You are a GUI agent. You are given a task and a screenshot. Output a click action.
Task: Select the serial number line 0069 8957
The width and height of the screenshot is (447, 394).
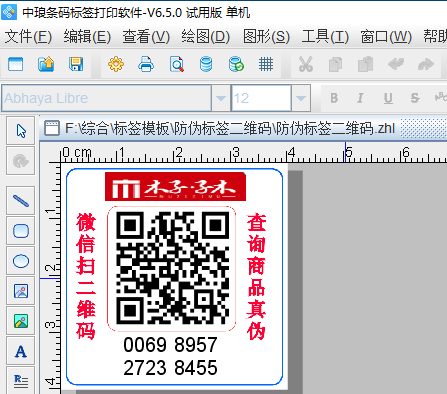pos(170,345)
